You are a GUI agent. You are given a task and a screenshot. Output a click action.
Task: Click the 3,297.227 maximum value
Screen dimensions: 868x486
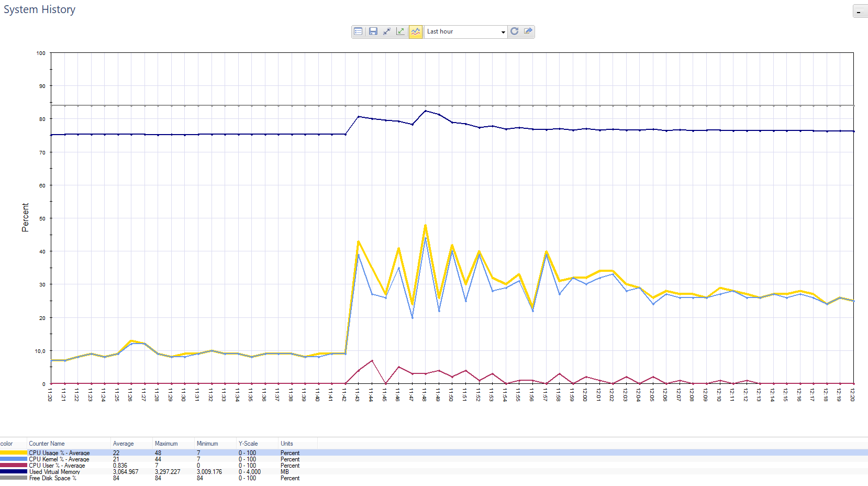coord(168,471)
